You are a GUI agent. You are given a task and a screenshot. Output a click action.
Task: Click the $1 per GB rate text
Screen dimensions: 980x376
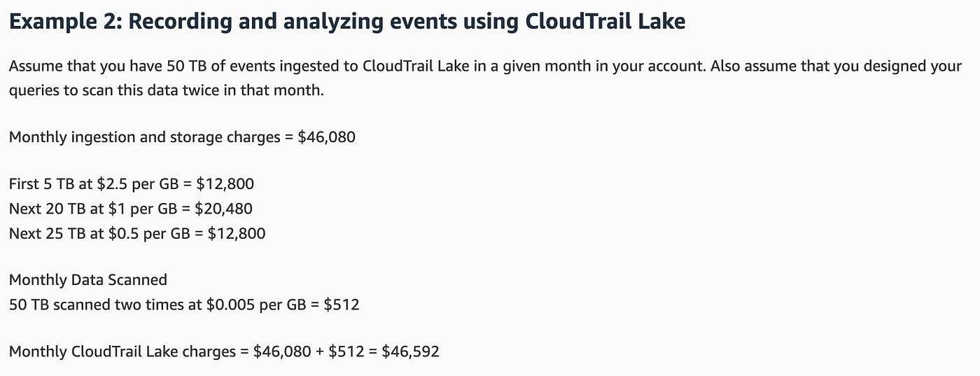tap(145, 209)
